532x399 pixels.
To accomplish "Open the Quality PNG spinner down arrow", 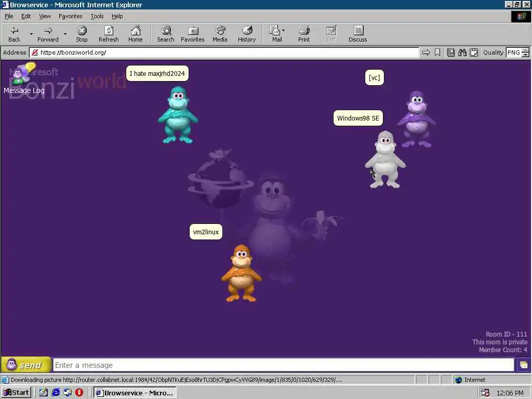I will pos(526,55).
